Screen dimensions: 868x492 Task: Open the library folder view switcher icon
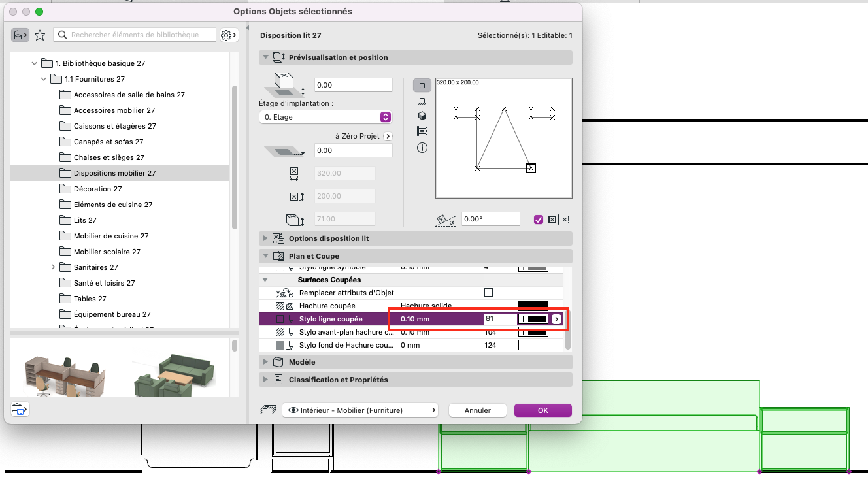click(x=20, y=35)
